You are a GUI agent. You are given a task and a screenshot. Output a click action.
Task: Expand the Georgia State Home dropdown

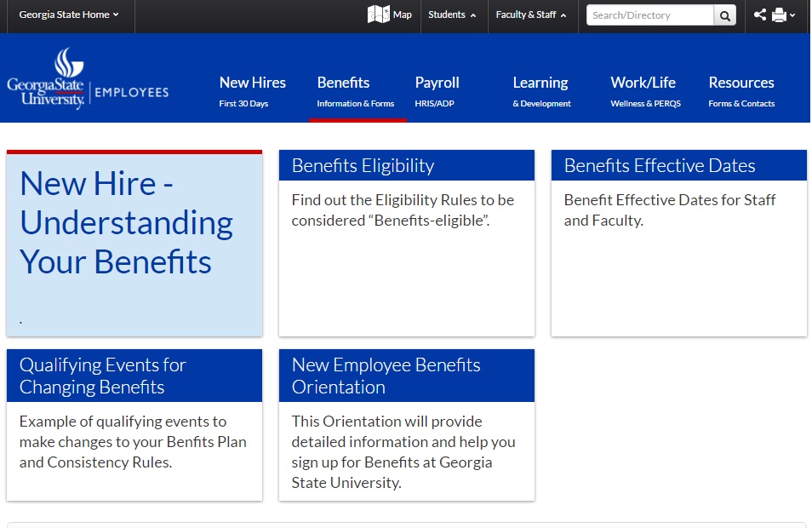click(69, 14)
